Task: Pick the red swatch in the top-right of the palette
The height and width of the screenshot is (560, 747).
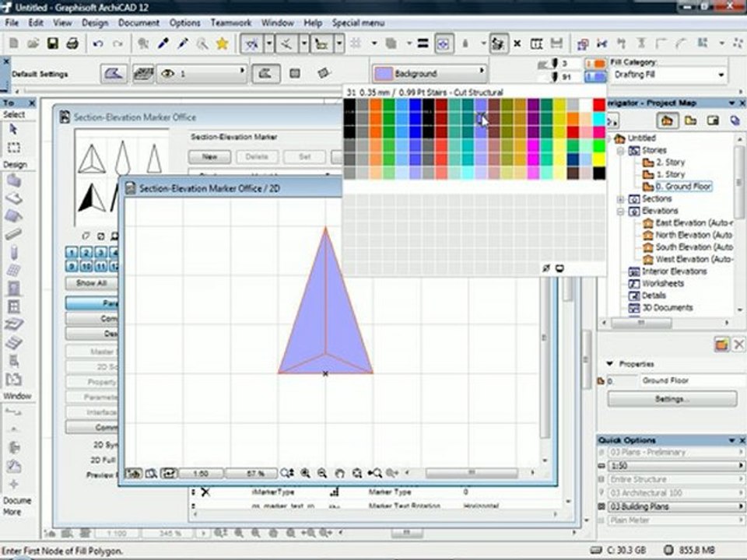Action: click(598, 105)
